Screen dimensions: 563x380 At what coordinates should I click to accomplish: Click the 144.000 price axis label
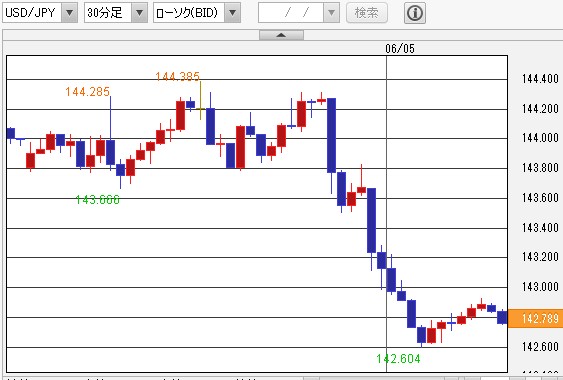tap(540, 138)
